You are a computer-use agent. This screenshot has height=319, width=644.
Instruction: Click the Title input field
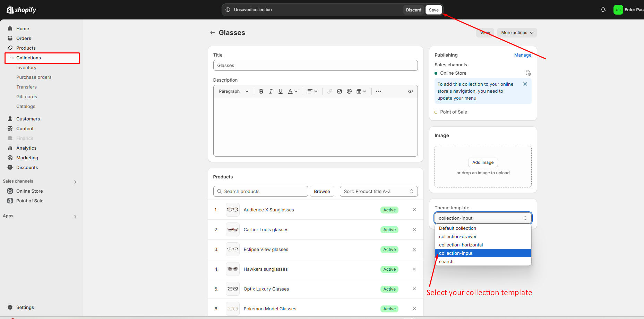[315, 65]
